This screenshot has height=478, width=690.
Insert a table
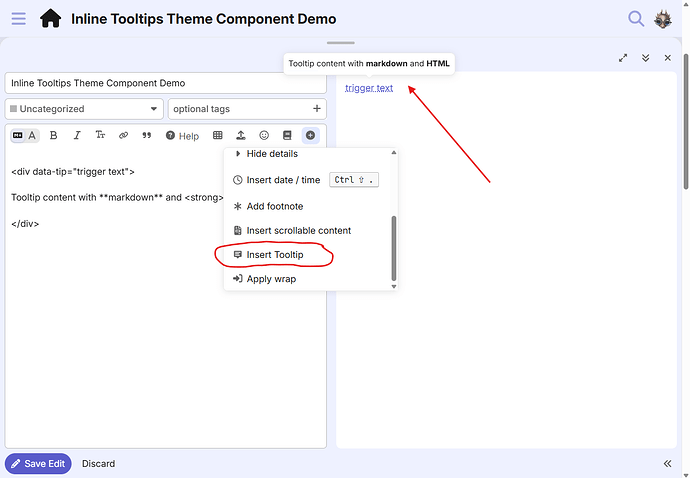coord(217,136)
